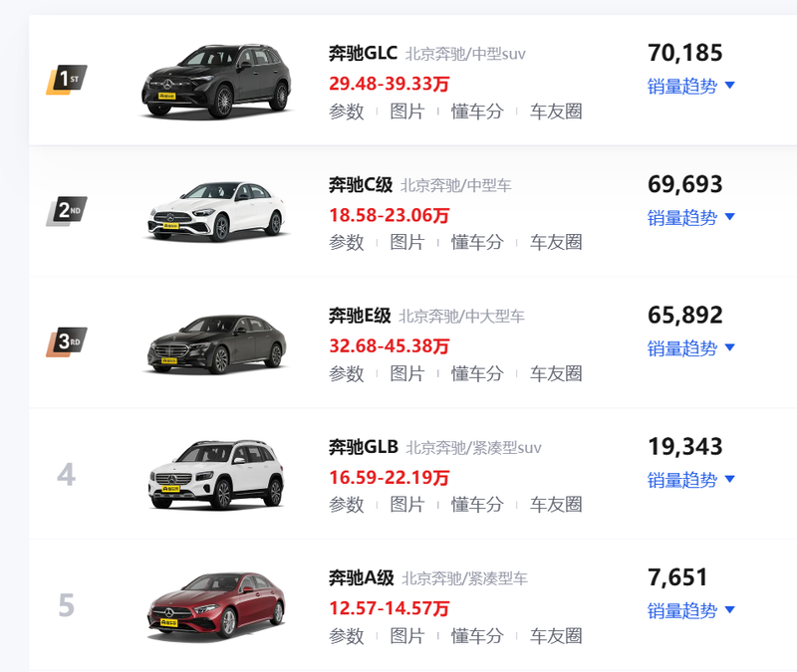
Task: Click the 18.58-23.06万 price of 奔驰C级
Action: [x=389, y=215]
